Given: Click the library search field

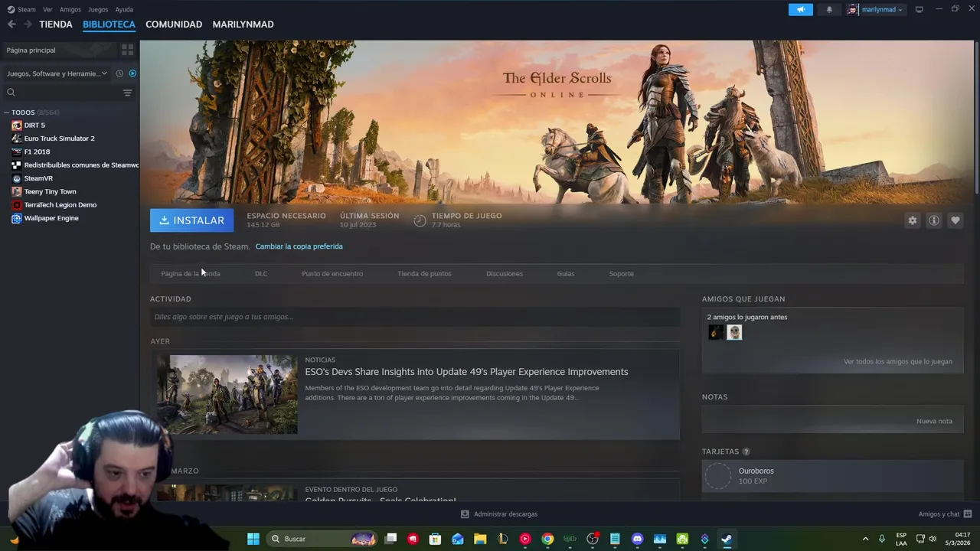Looking at the screenshot, I should coord(63,93).
